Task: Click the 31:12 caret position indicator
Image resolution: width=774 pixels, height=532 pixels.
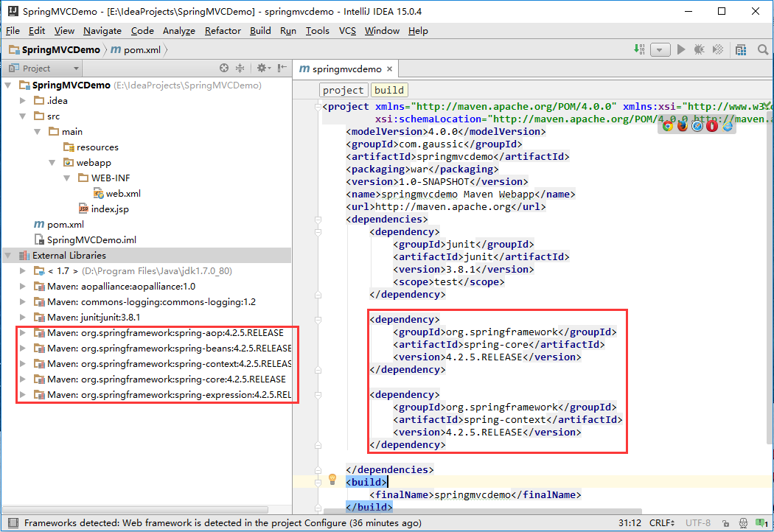Action: coord(630,523)
